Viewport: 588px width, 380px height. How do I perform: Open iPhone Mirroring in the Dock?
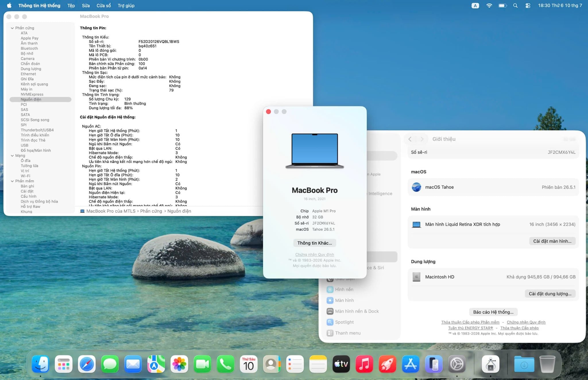pos(434,364)
